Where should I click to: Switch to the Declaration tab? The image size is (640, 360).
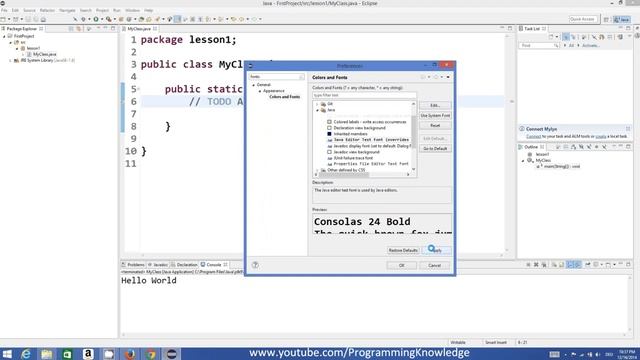[x=184, y=264]
